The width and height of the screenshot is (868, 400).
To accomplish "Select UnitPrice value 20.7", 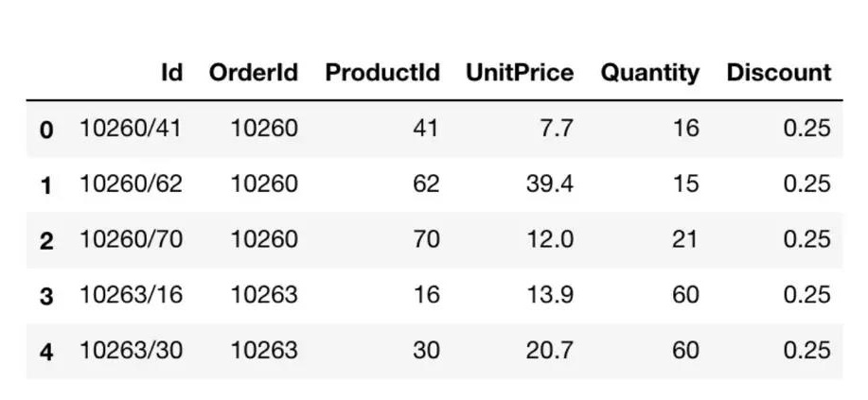I will (550, 350).
